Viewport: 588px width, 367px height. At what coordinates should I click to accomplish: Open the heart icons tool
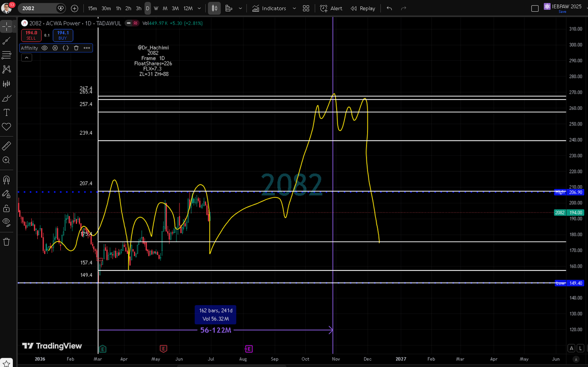pyautogui.click(x=6, y=126)
